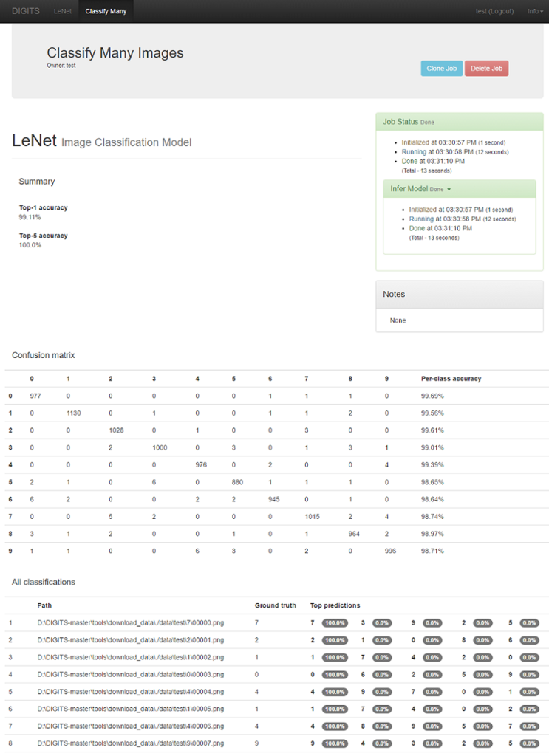The height and width of the screenshot is (756, 549).
Task: Click per-class accuracy 98.64%
Action: click(432, 499)
